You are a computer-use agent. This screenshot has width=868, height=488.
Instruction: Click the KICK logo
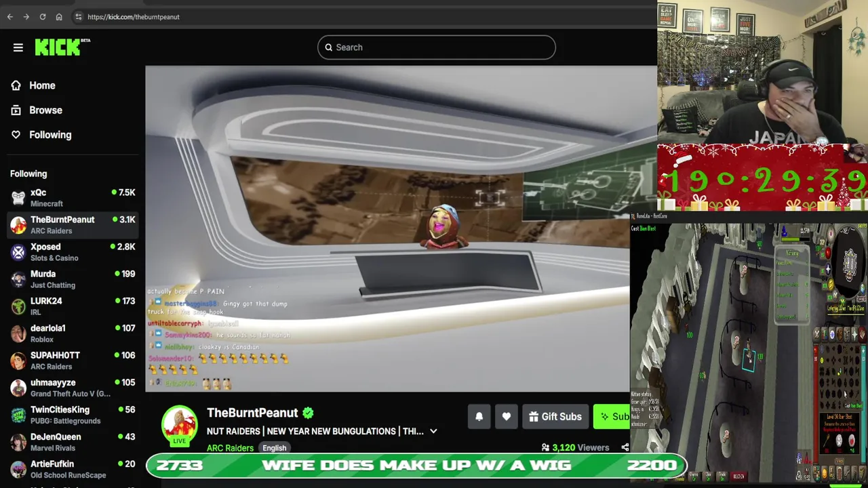62,47
